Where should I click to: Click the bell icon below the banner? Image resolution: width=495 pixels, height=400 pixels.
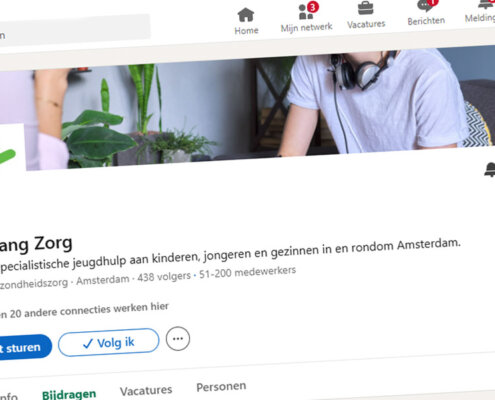[x=490, y=170]
